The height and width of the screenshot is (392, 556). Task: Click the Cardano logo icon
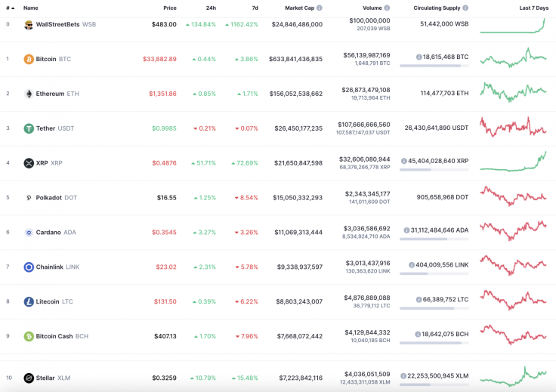(29, 233)
